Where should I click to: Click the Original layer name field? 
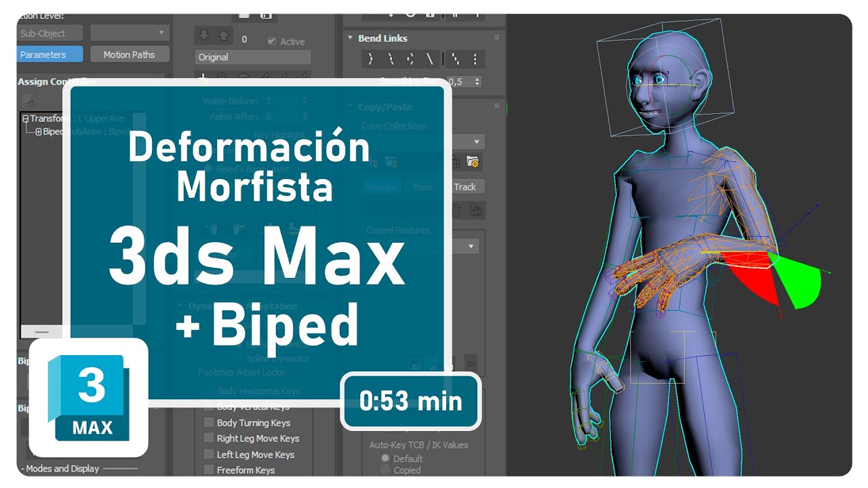coord(253,57)
